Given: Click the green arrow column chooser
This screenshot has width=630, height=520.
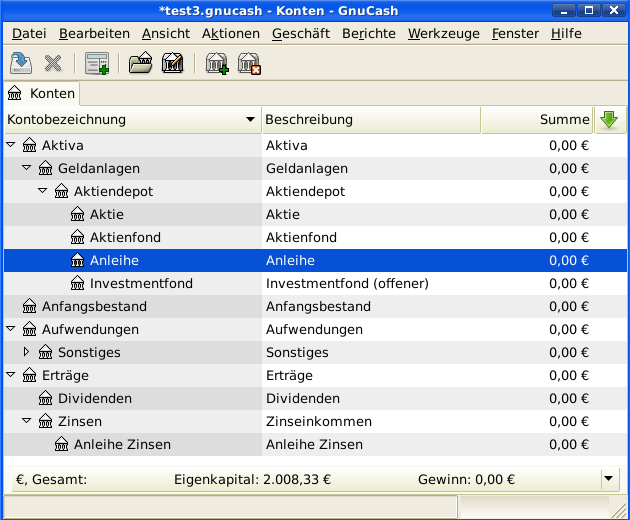Looking at the screenshot, I should [x=607, y=120].
